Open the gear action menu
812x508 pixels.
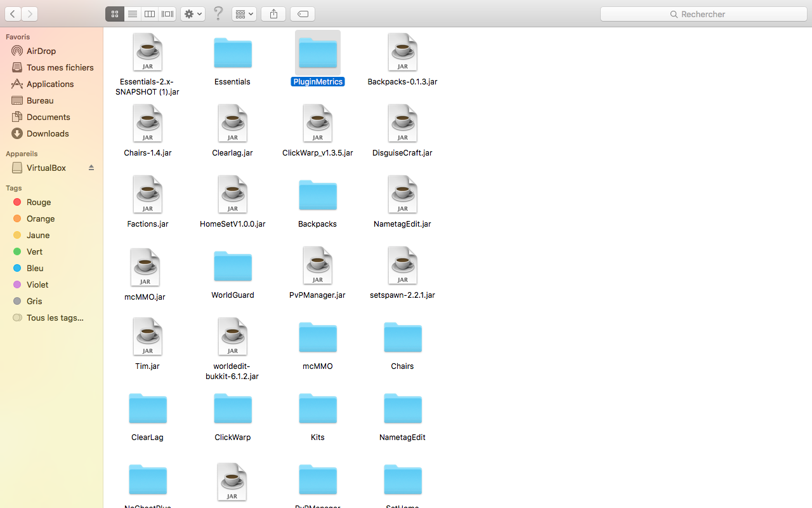pyautogui.click(x=193, y=14)
